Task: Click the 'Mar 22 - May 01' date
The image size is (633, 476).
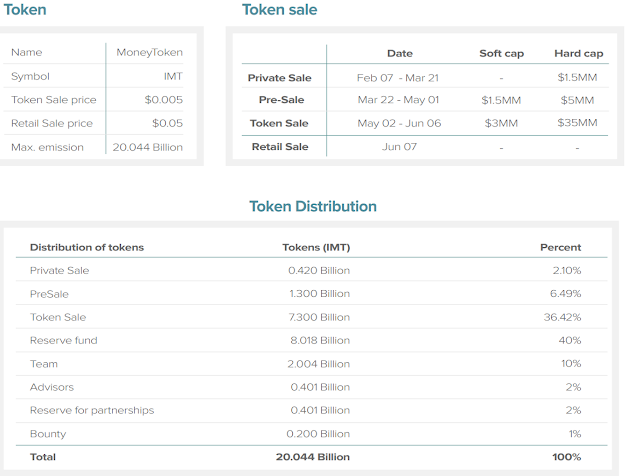Action: pyautogui.click(x=398, y=99)
